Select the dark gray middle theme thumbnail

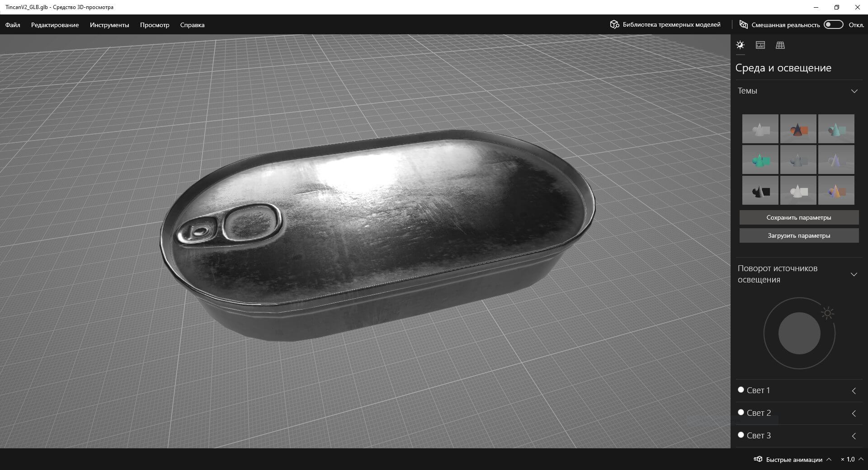coord(798,160)
